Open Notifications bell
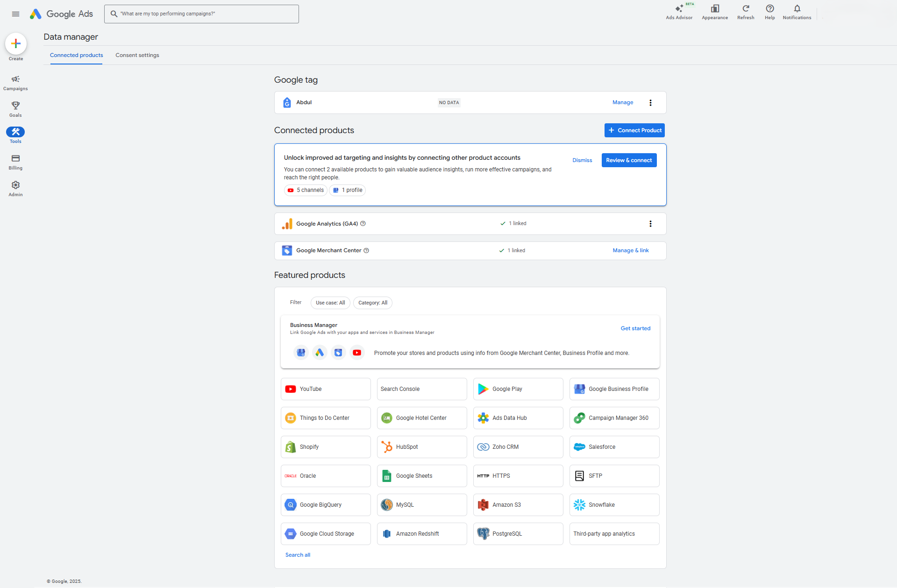 (x=797, y=12)
